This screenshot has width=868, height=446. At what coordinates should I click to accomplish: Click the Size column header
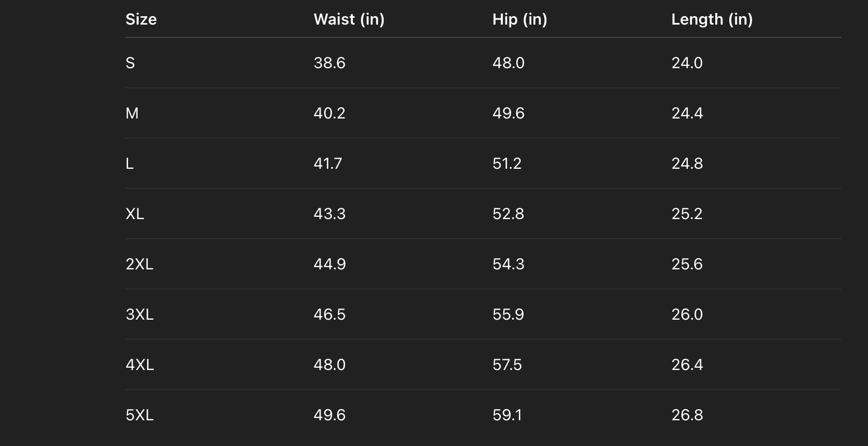click(141, 20)
